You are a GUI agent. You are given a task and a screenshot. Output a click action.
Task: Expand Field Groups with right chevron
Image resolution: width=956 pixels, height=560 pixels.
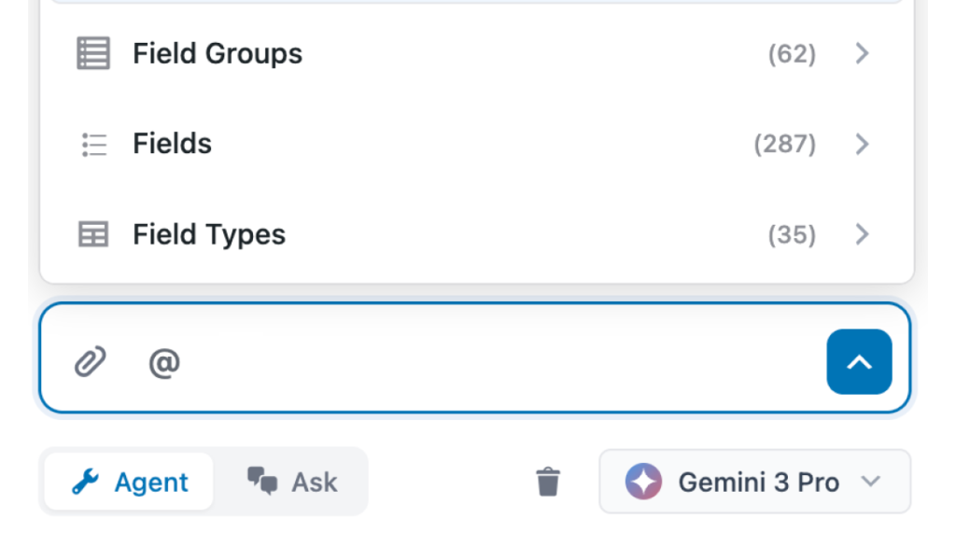coord(862,53)
